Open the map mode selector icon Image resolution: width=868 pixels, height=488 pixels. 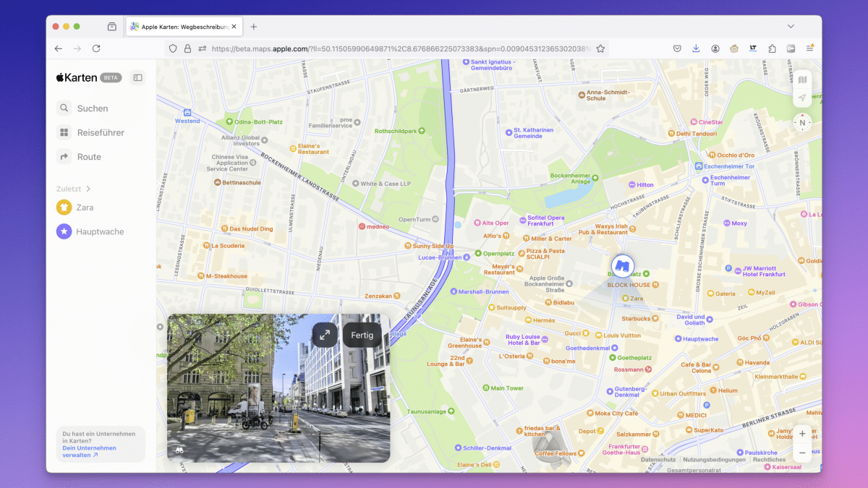802,80
